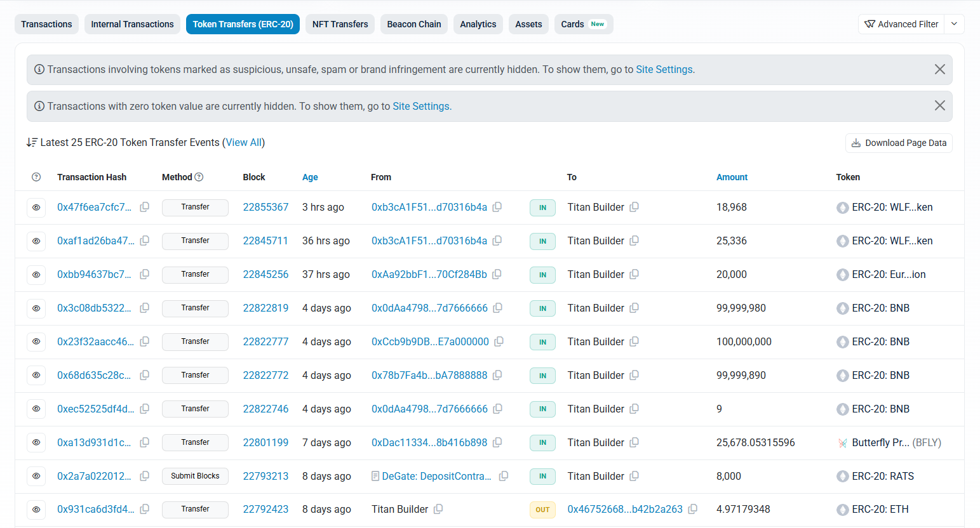This screenshot has width=980, height=528.
Task: Select Token Transfers (ERC-20) tab
Action: tap(243, 24)
